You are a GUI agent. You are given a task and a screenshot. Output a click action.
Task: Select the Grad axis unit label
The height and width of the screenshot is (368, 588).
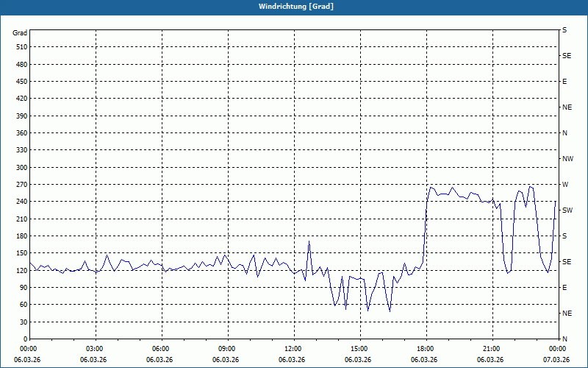[20, 33]
